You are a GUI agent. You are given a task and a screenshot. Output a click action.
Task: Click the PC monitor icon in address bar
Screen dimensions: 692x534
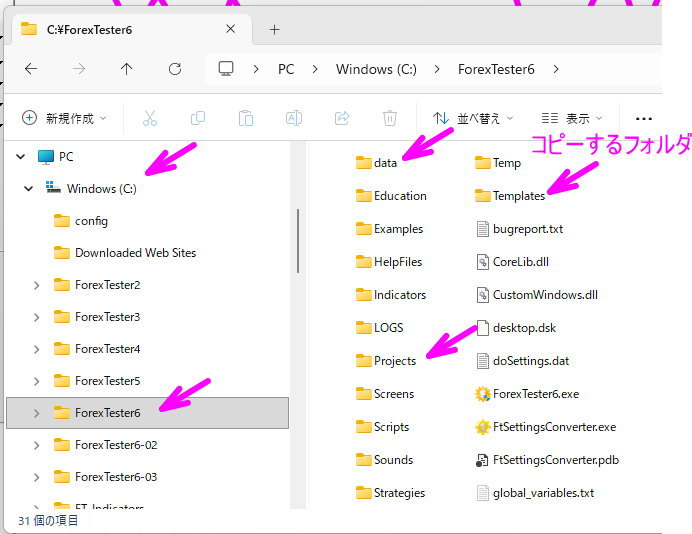tap(226, 69)
